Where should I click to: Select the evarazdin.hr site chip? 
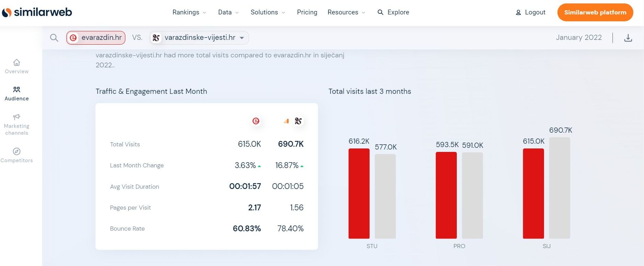click(96, 37)
